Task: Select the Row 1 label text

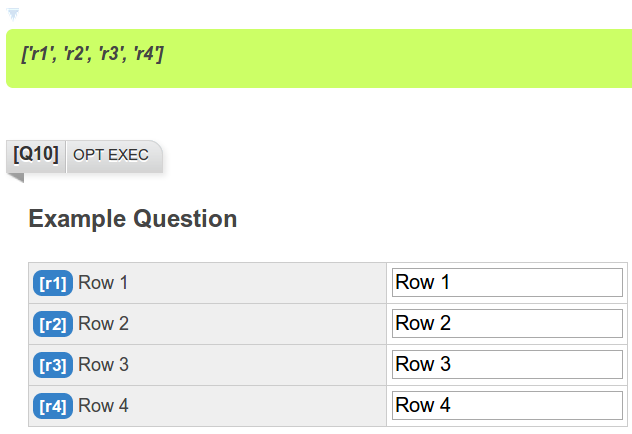Action: tap(103, 282)
